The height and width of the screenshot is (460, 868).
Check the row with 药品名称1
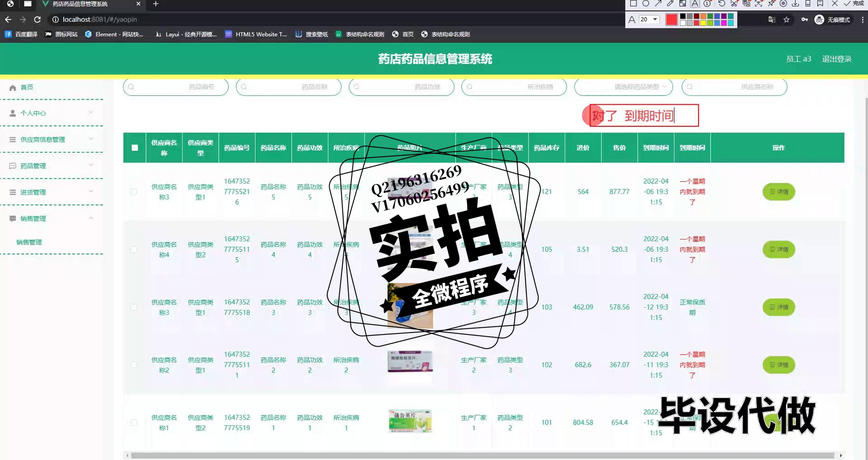(x=134, y=422)
